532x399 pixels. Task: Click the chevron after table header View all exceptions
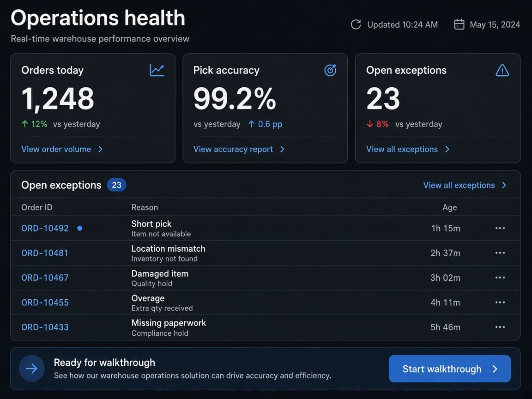(x=504, y=185)
